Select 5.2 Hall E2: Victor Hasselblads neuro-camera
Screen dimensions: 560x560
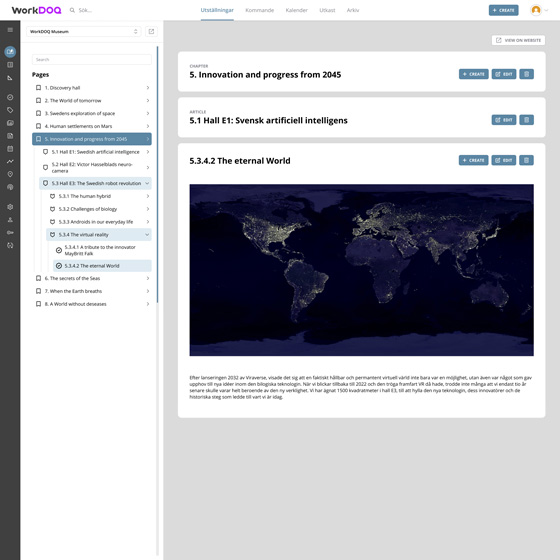95,168
